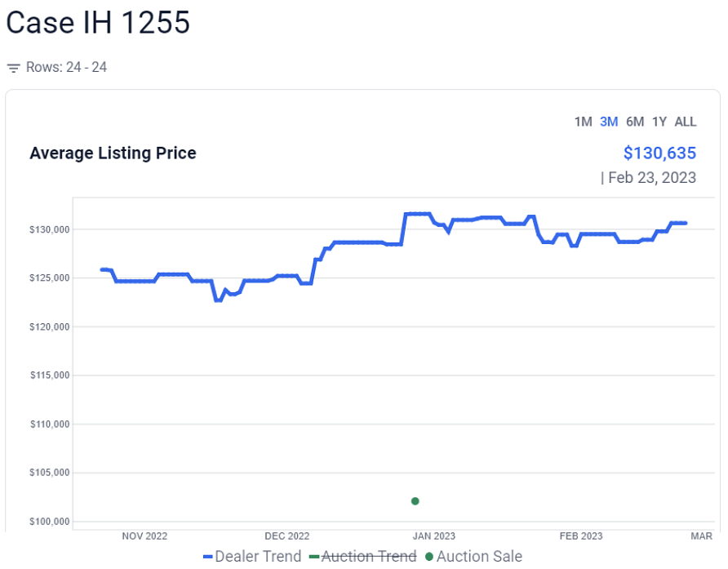728x569 pixels.
Task: Click the FEB 2023 axis label
Action: point(581,536)
